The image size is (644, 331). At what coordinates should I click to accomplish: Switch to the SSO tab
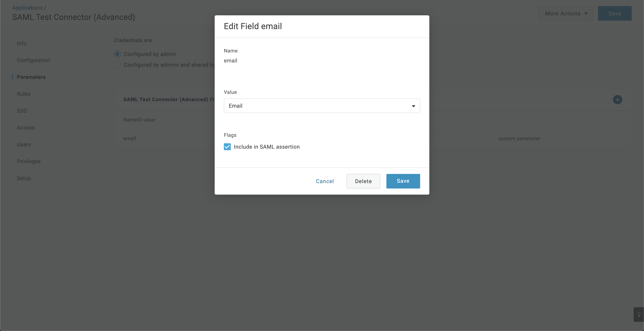coord(22,111)
